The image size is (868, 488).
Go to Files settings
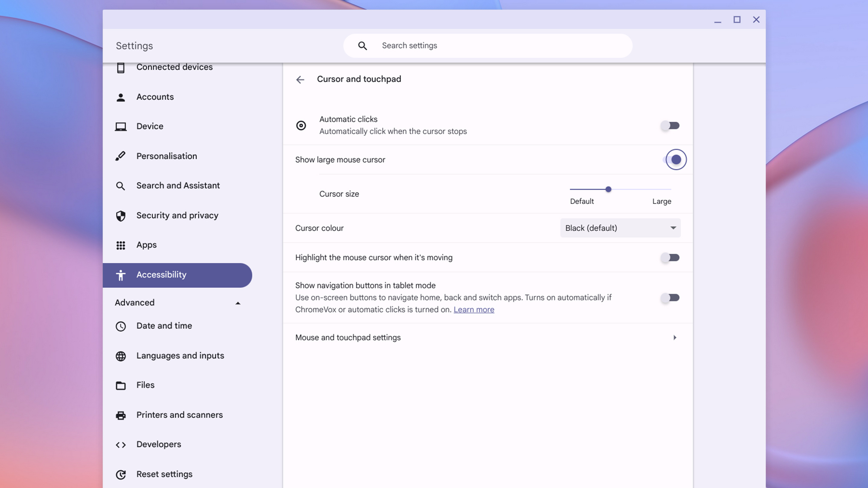tap(145, 385)
